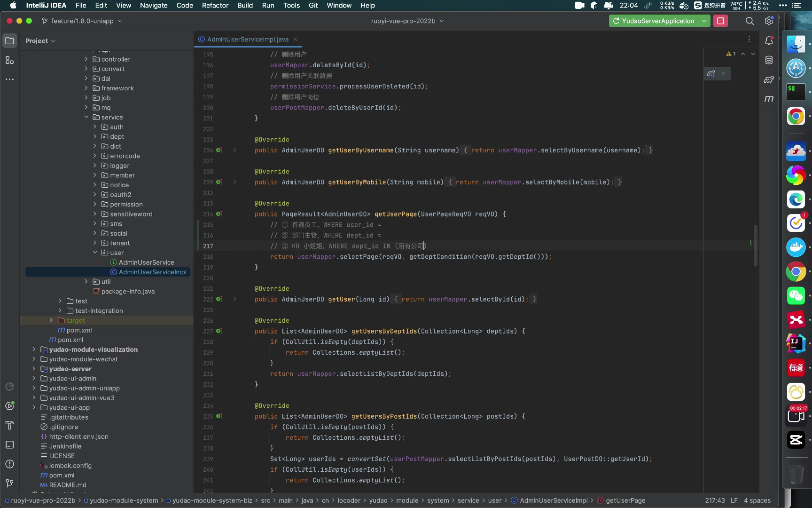
Task: Click the getUserPage breadcrumb in navigation bar
Action: (625, 500)
